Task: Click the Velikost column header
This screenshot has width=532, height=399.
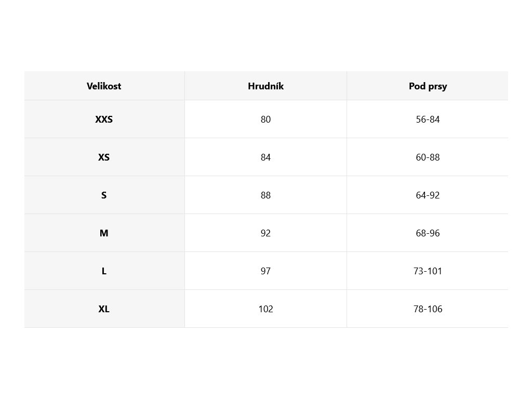Action: pyautogui.click(x=104, y=86)
